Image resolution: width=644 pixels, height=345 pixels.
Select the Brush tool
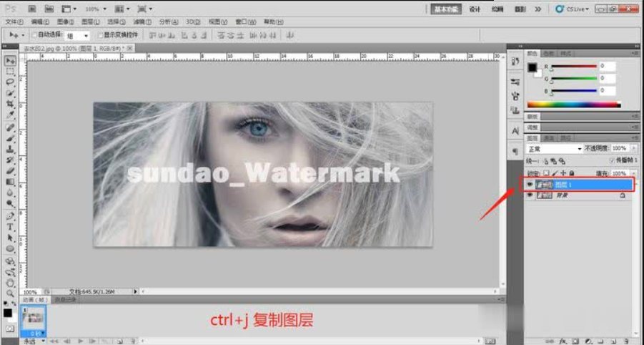pyautogui.click(x=10, y=139)
